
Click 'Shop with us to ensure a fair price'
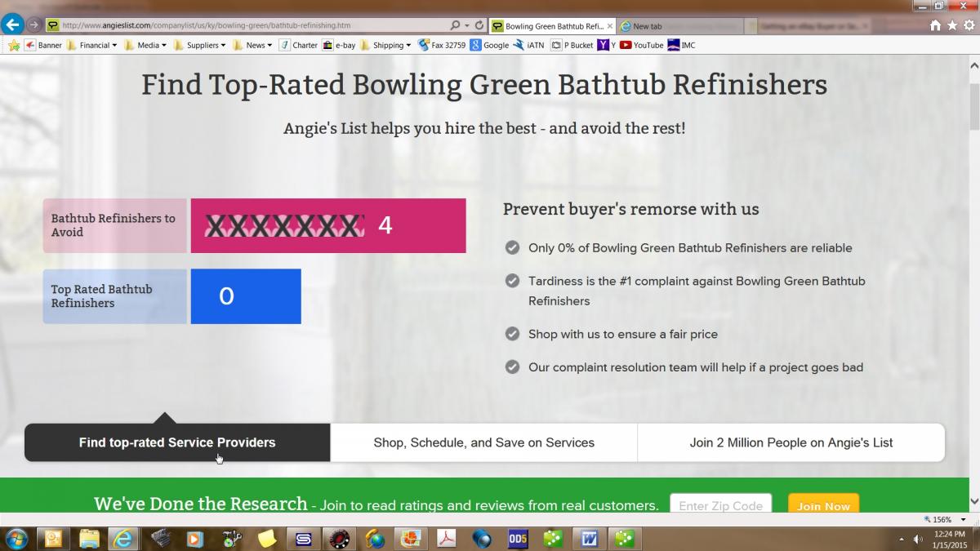pyautogui.click(x=623, y=334)
